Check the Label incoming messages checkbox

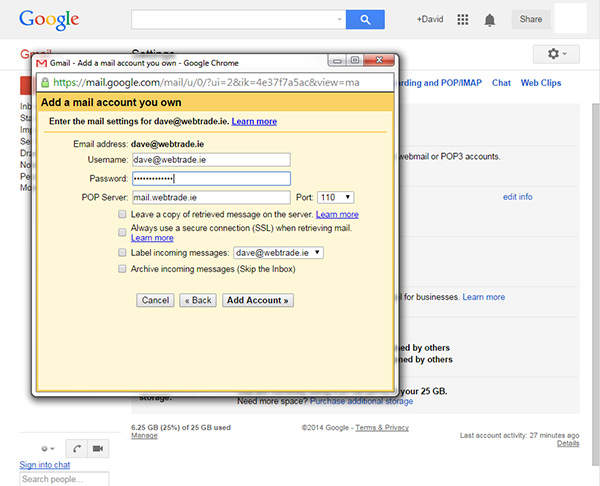click(x=122, y=253)
